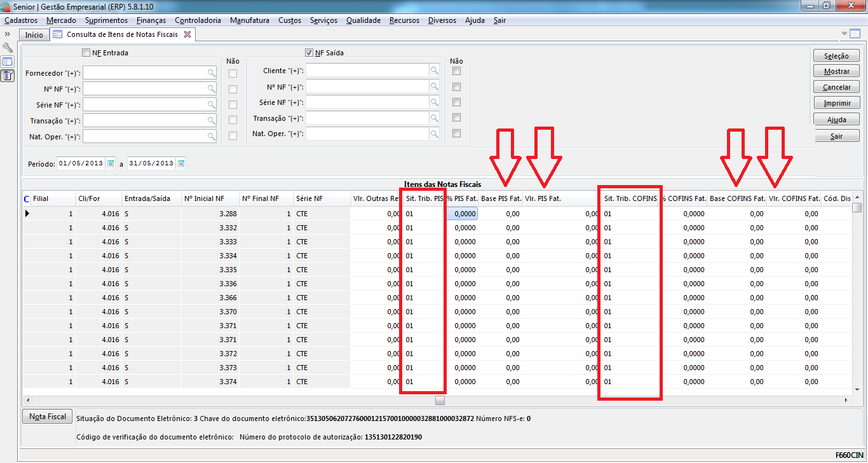
Task: Open the tab list dropdown arrow at top right
Action: (x=844, y=33)
